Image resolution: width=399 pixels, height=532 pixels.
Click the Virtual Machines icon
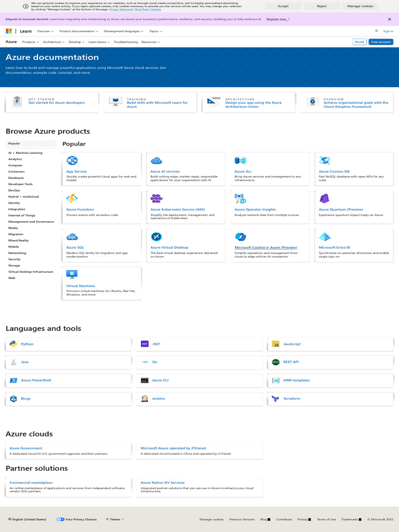72,274
